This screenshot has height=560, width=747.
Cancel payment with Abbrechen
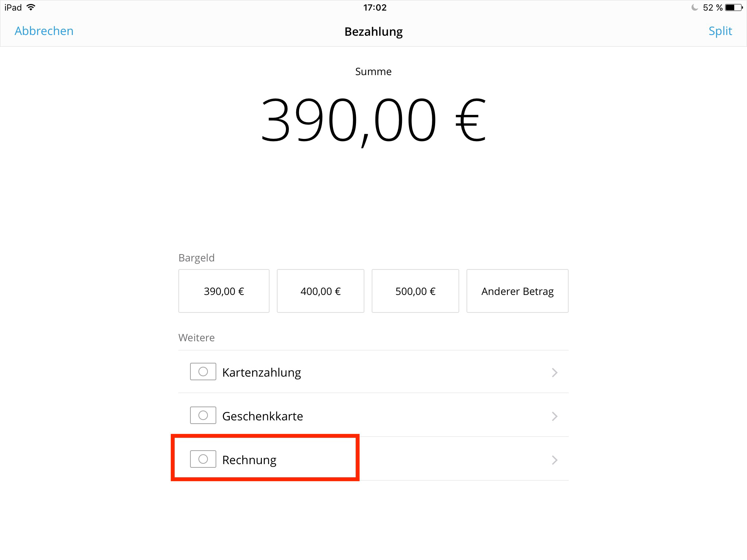(44, 31)
